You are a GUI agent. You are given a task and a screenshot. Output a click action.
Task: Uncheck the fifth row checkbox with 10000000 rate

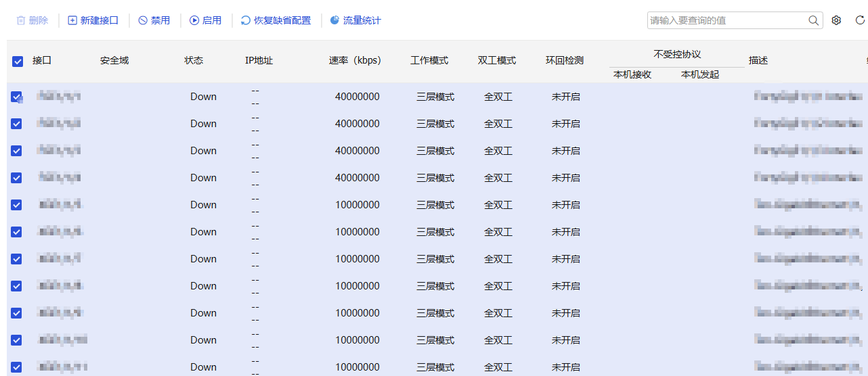16,205
